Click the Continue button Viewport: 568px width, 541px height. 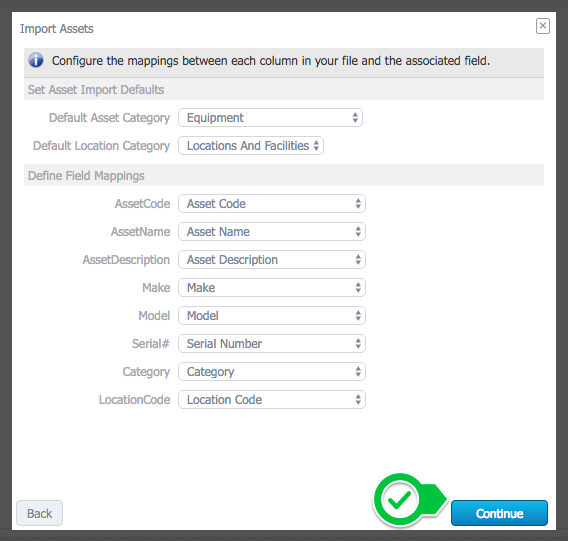point(499,513)
